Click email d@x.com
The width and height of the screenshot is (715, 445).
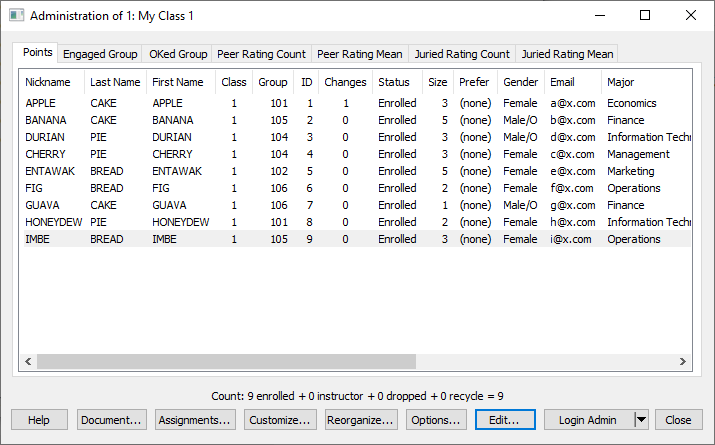pos(573,137)
